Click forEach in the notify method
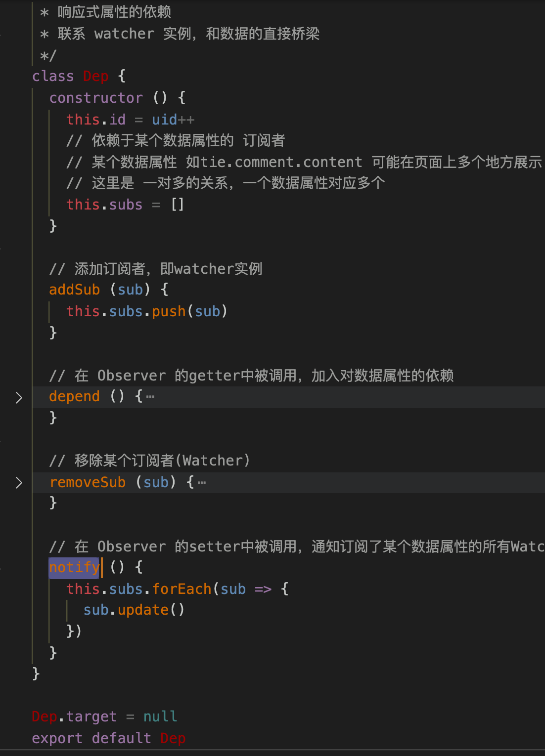This screenshot has width=545, height=756. (182, 589)
